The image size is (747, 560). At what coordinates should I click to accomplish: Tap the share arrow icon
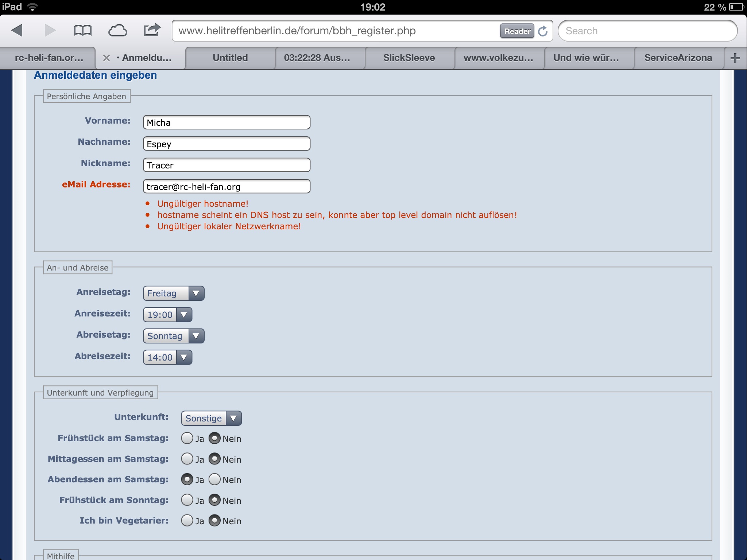pyautogui.click(x=152, y=30)
